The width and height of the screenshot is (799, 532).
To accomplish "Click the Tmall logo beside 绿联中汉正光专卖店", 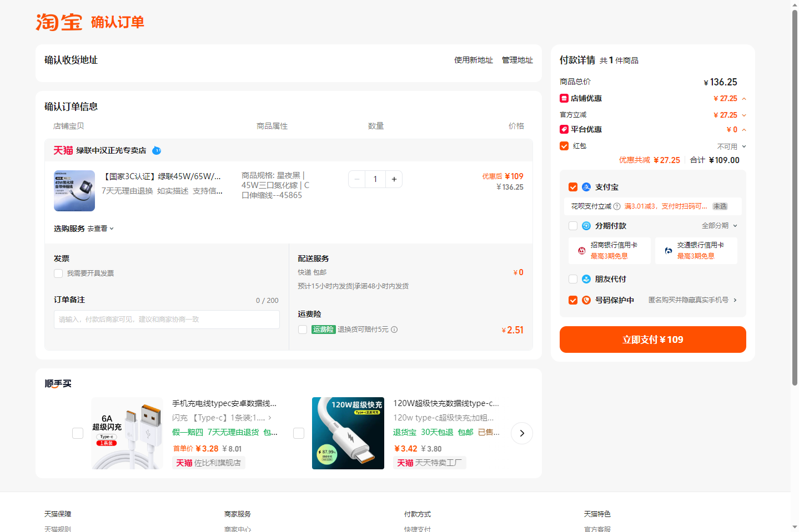I will pos(63,150).
